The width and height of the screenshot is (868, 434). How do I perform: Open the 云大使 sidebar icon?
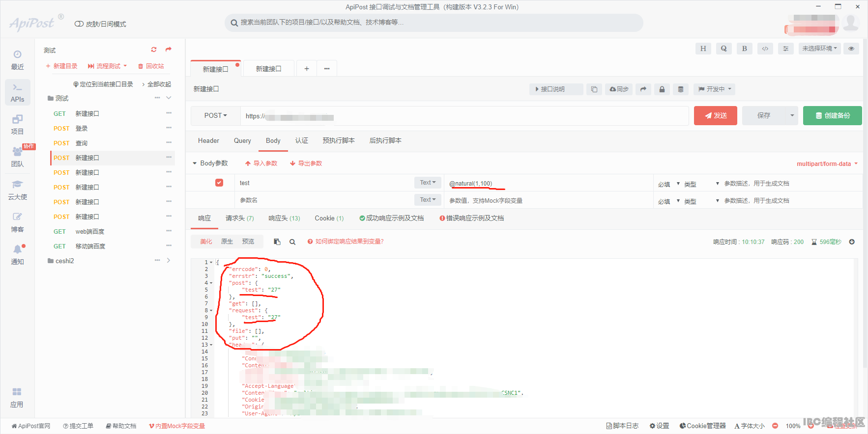17,190
